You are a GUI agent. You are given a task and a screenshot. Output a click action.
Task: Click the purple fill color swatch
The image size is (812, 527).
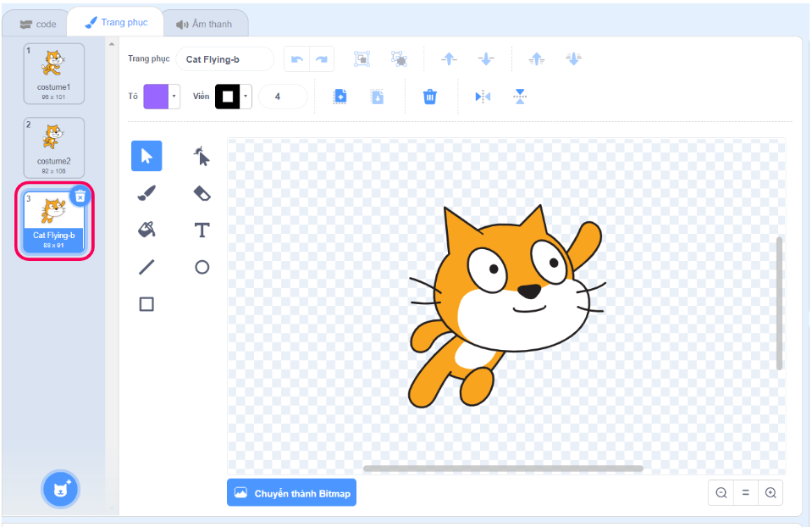pos(156,97)
